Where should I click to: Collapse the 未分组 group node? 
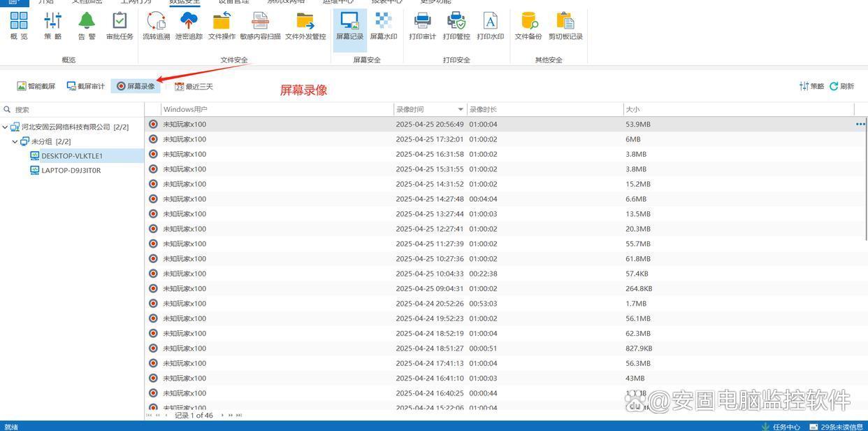point(15,142)
